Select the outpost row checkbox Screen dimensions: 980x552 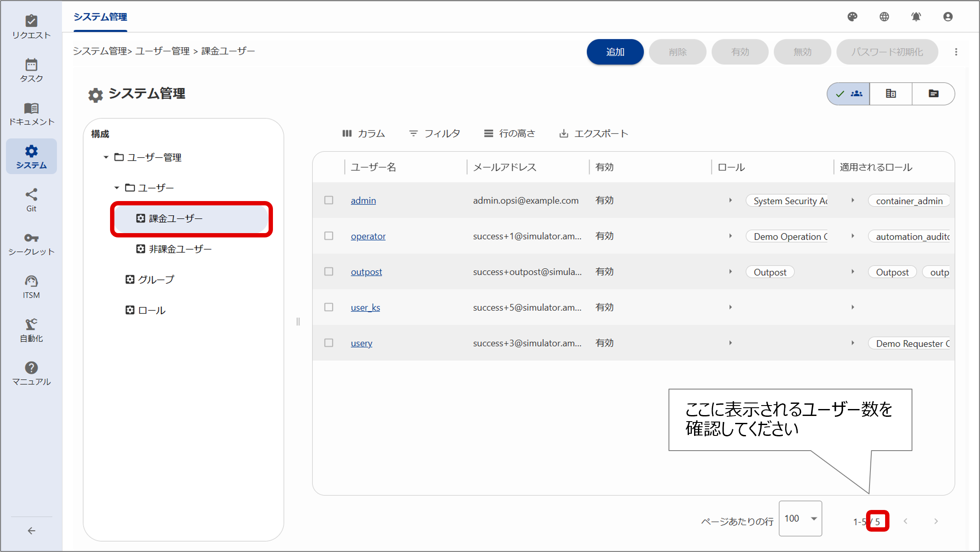pyautogui.click(x=329, y=272)
